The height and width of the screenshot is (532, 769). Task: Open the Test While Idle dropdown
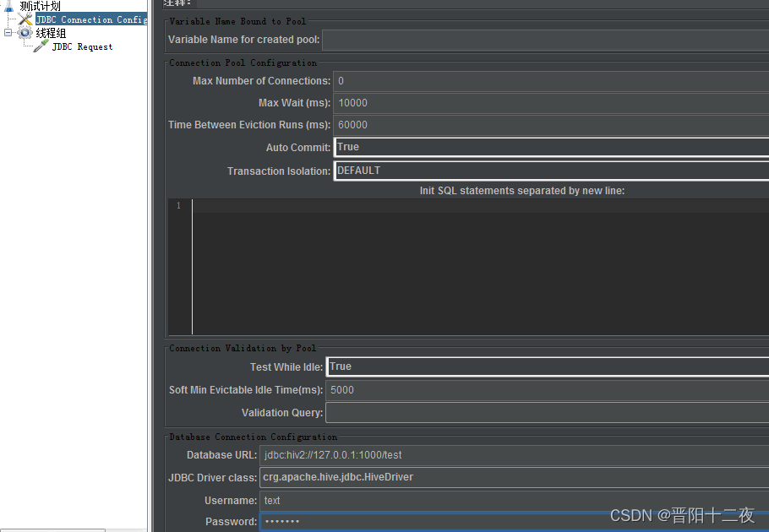point(548,366)
